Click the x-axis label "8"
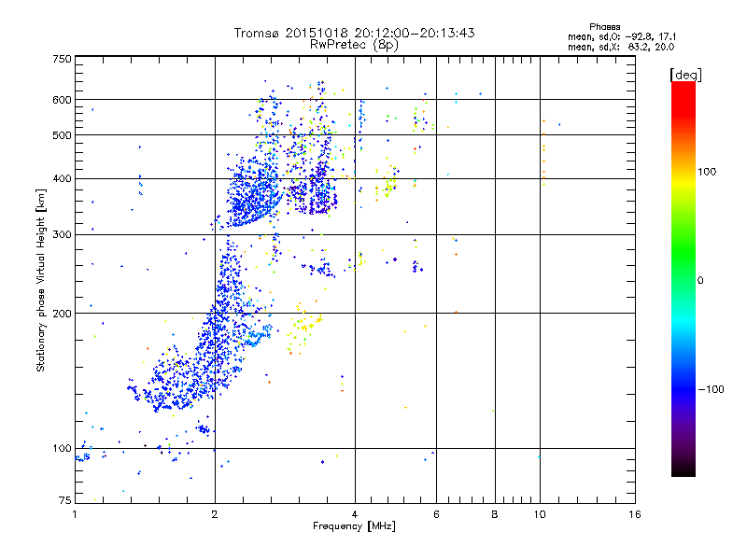The width and height of the screenshot is (747, 560). (x=495, y=514)
